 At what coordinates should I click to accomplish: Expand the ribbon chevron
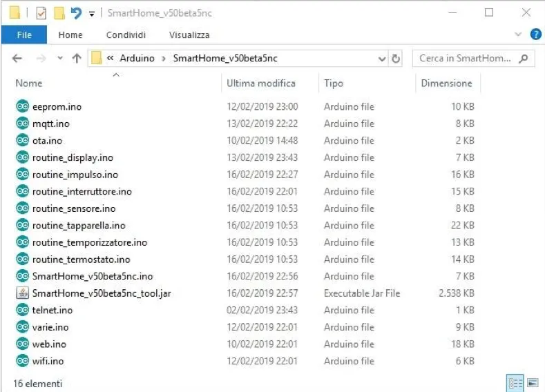click(x=518, y=35)
